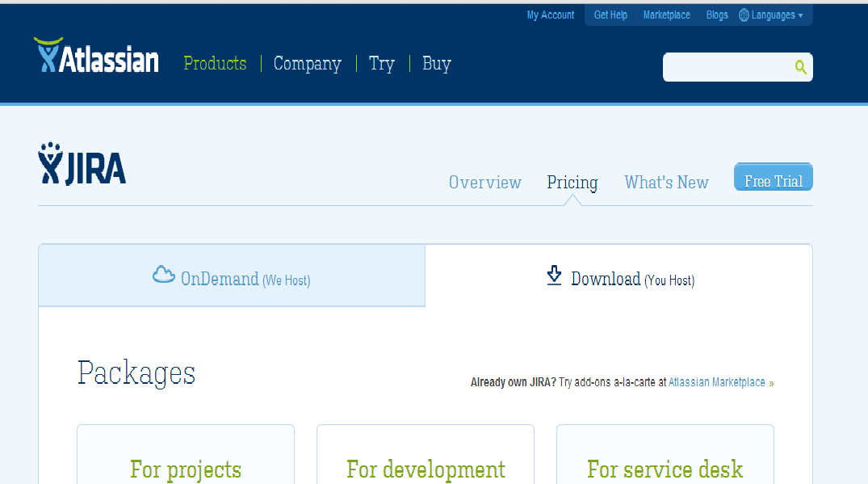Viewport: 868px width, 484px height.
Task: Select the Pricing tab
Action: pos(572,183)
